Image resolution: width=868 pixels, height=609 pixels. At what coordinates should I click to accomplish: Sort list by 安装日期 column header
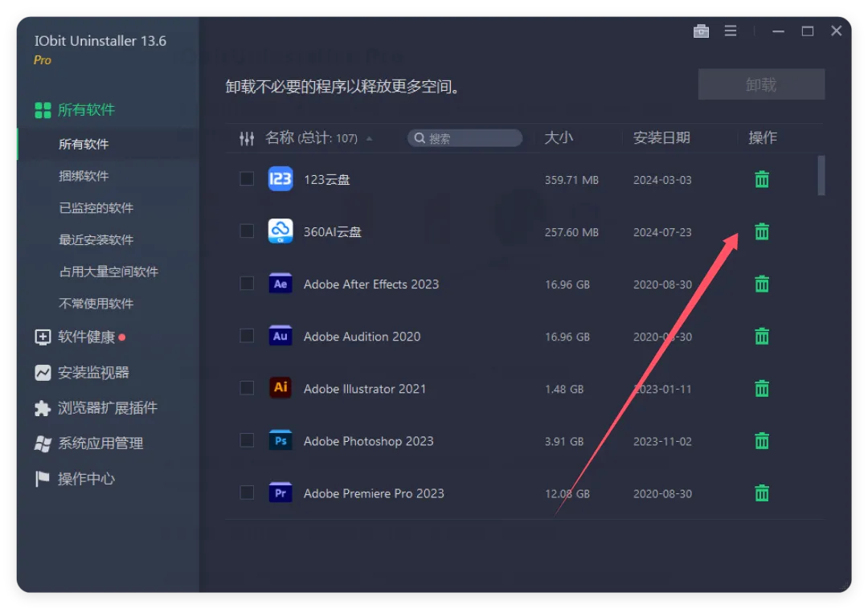click(661, 137)
